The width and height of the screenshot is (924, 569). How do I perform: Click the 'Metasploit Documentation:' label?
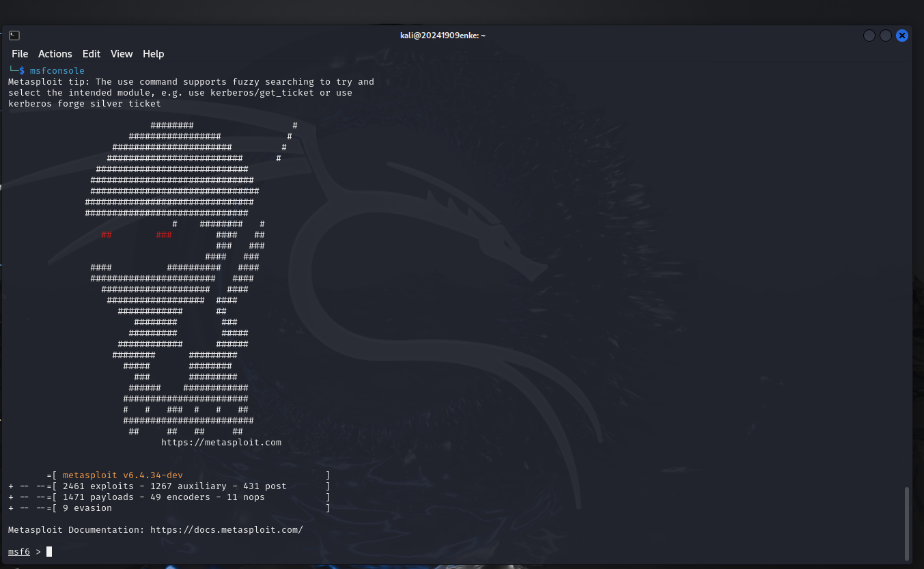[x=76, y=529]
